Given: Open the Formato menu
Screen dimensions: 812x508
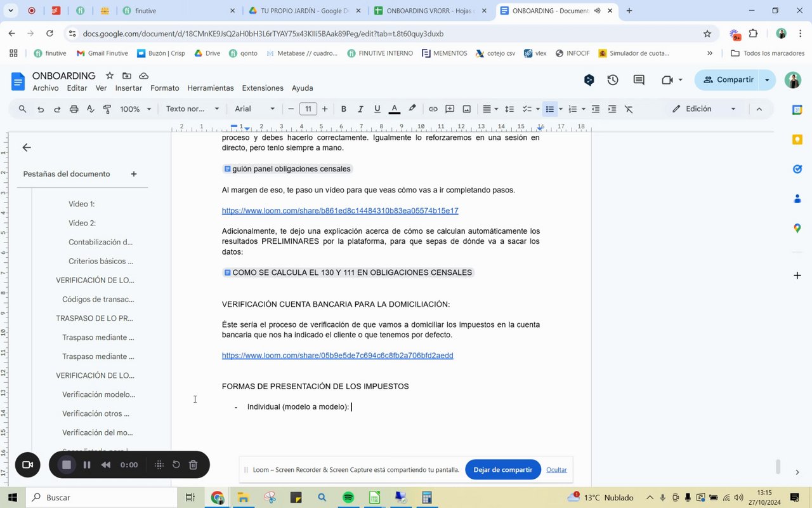Looking at the screenshot, I should pos(165,88).
